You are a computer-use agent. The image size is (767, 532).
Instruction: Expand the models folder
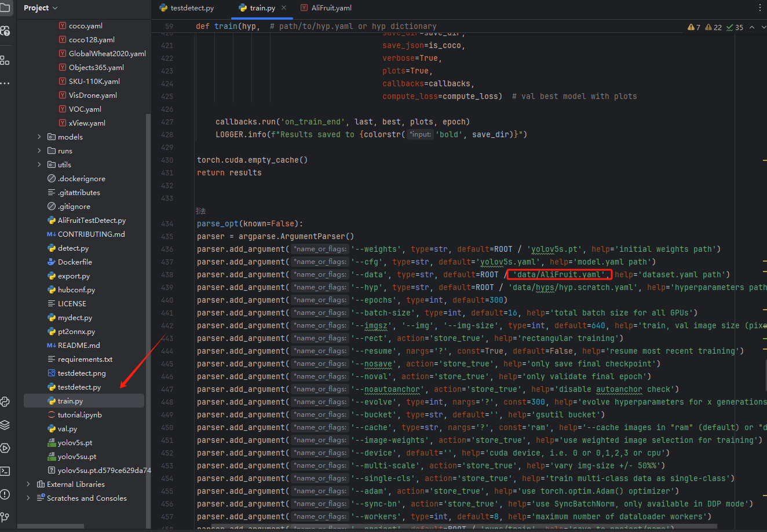click(x=39, y=137)
